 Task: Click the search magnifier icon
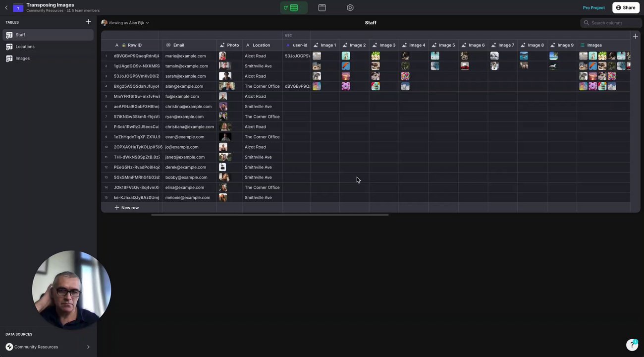point(587,23)
